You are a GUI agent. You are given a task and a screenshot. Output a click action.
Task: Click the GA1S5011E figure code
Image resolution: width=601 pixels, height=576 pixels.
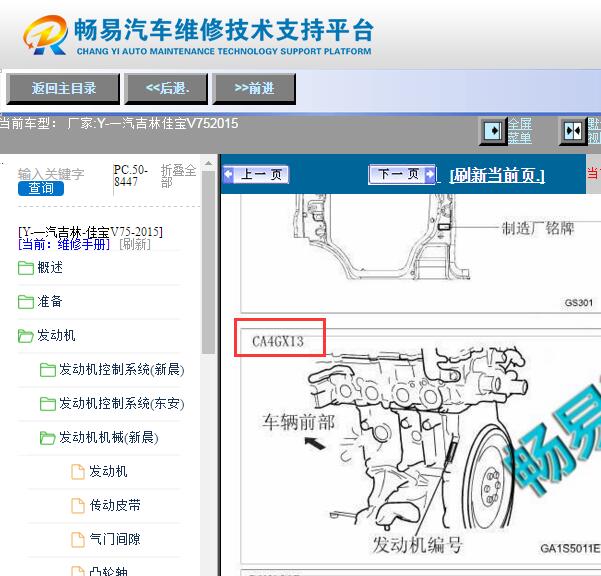click(570, 549)
